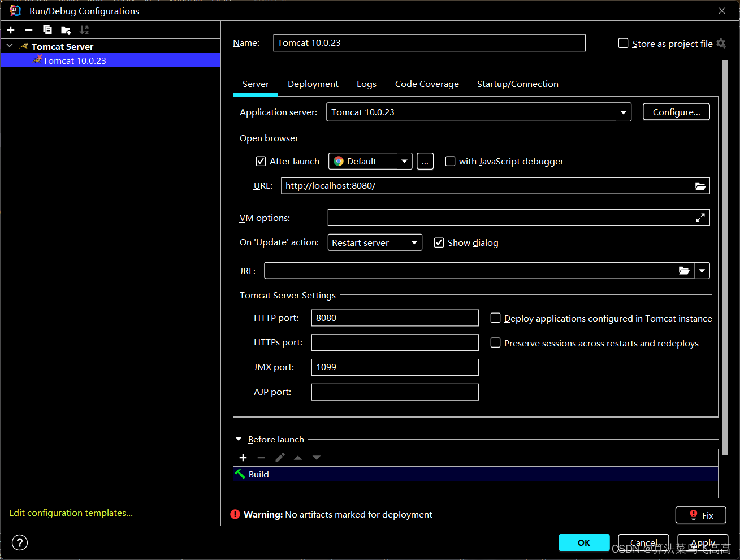Viewport: 740px width, 560px height.
Task: Click the Configure... button
Action: coord(676,112)
